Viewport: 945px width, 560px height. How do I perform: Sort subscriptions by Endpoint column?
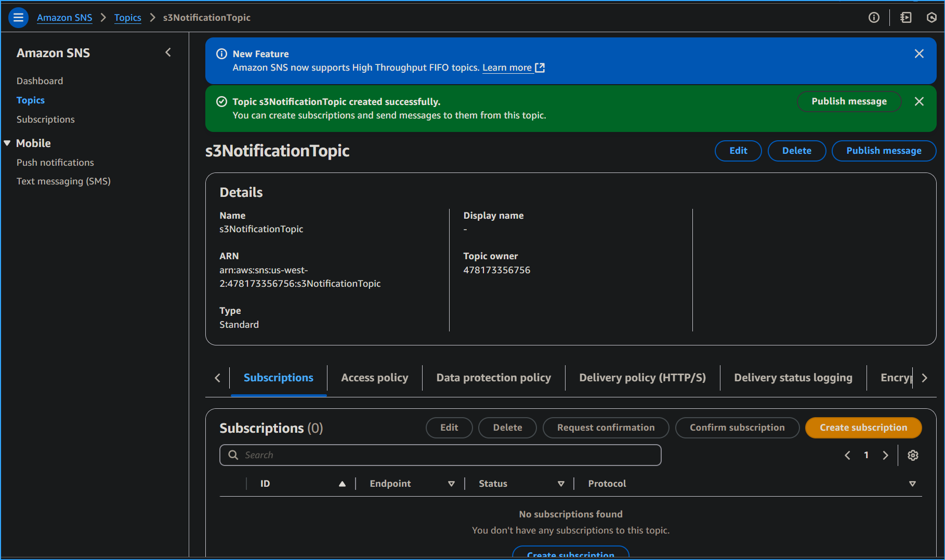pyautogui.click(x=451, y=484)
